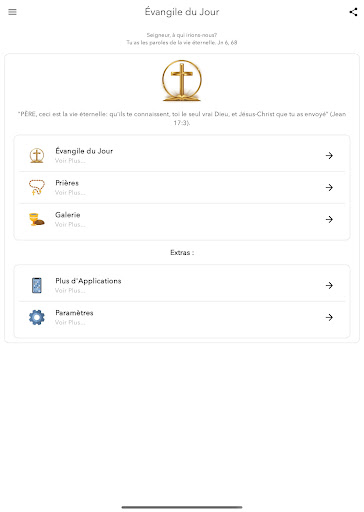Tap the share icon
The height and width of the screenshot is (512, 364).
(353, 12)
